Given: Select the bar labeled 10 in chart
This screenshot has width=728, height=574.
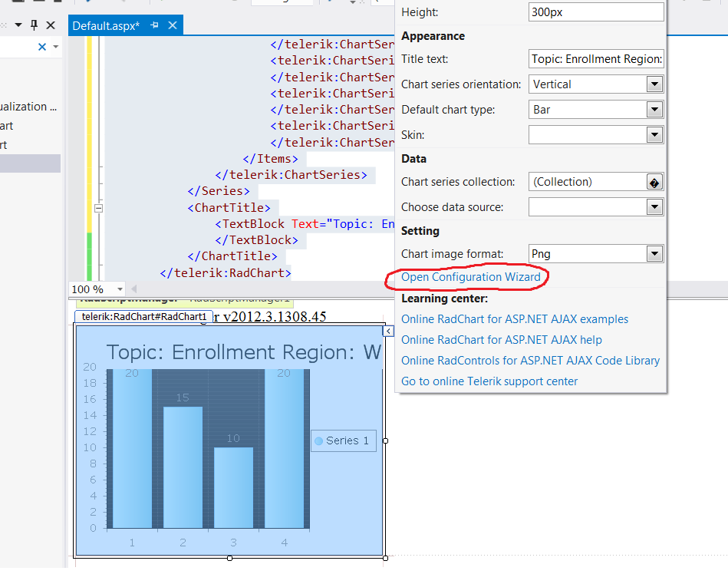Looking at the screenshot, I should (x=233, y=487).
